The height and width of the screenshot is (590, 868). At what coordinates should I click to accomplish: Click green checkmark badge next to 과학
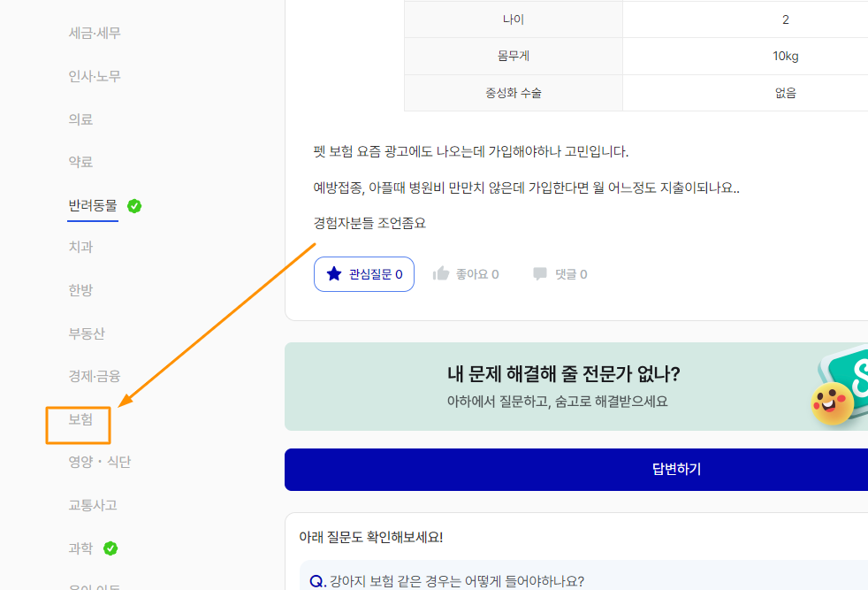pos(110,548)
